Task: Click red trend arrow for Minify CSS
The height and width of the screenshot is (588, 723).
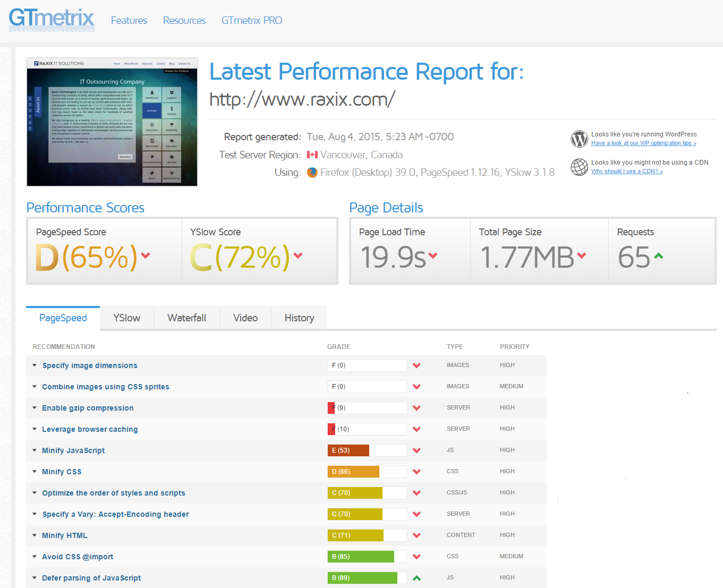Action: [417, 472]
